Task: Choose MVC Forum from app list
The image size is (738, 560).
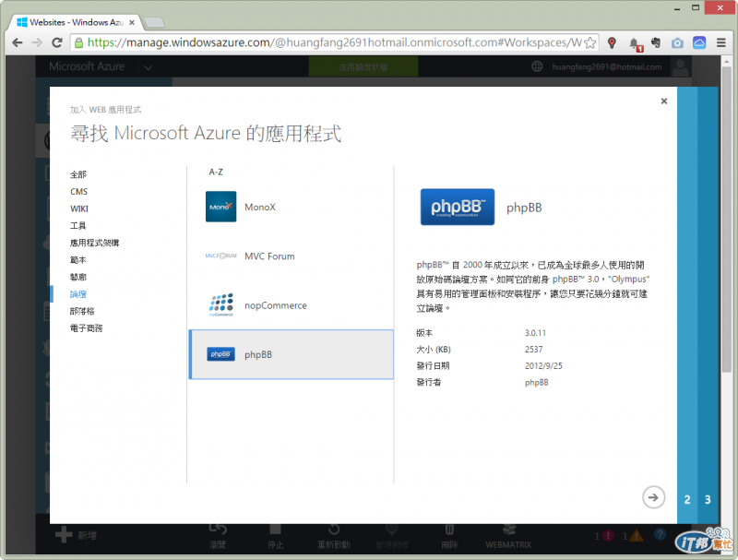Action: coord(291,256)
